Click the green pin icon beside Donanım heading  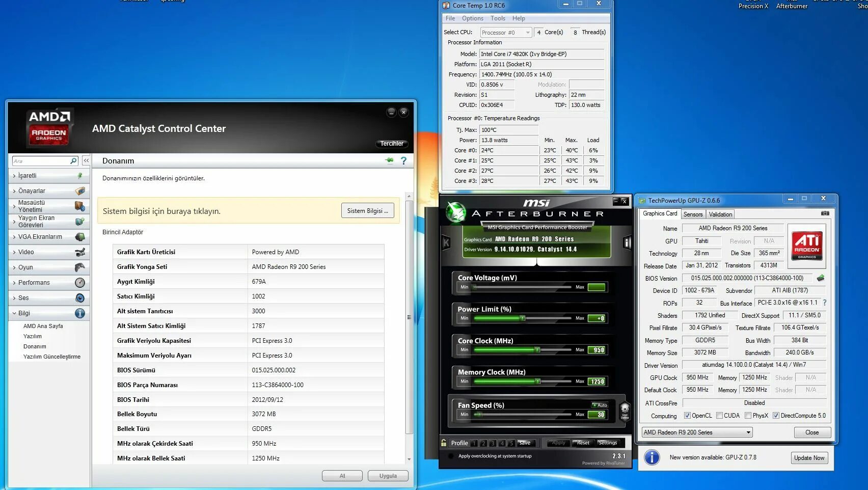[x=390, y=160]
